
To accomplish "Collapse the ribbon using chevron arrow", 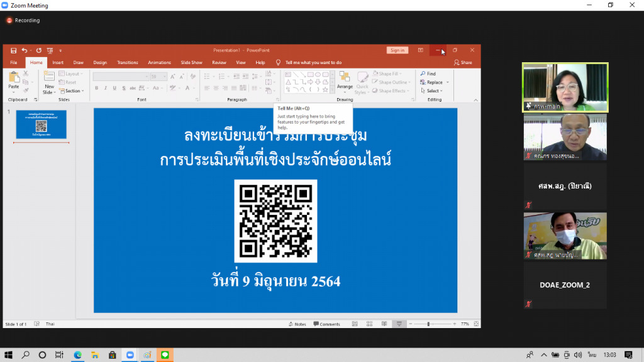I will tap(475, 100).
